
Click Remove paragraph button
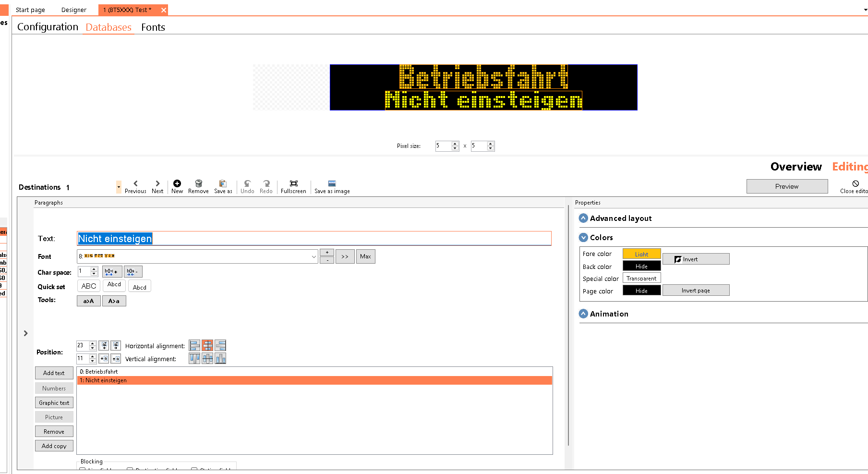(54, 432)
